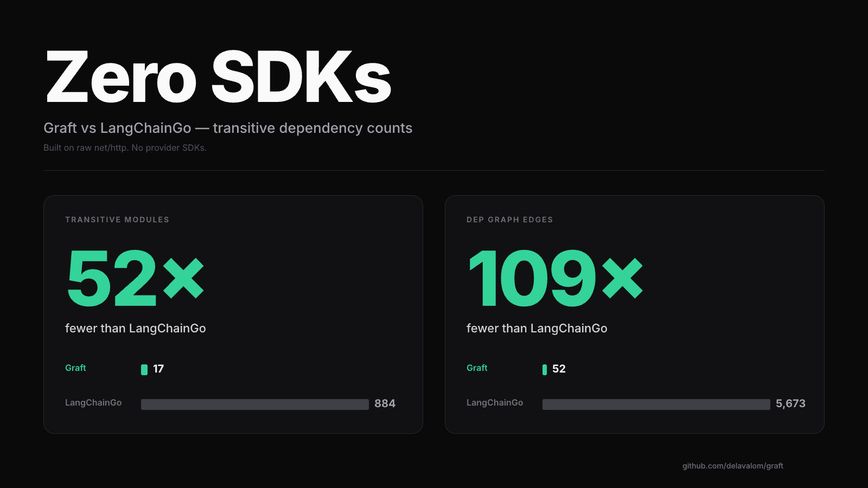The height and width of the screenshot is (488, 868).
Task: Click the gray LangChainGo bar for 5,673
Action: point(656,404)
